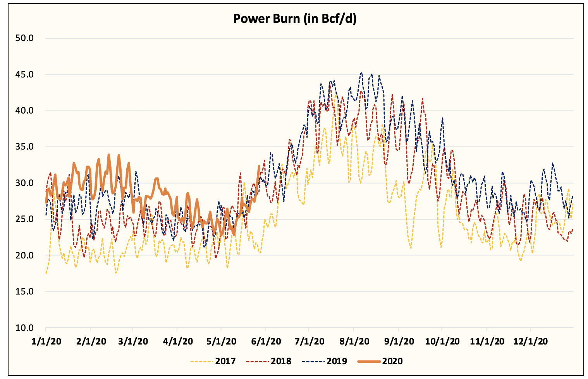Click the 1/1/20 x-axis label
The width and height of the screenshot is (588, 379).
point(46,339)
